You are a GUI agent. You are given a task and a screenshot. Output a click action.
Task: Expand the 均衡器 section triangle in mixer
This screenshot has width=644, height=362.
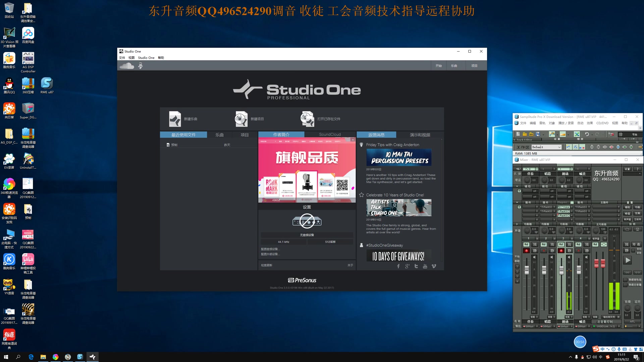[x=517, y=224]
